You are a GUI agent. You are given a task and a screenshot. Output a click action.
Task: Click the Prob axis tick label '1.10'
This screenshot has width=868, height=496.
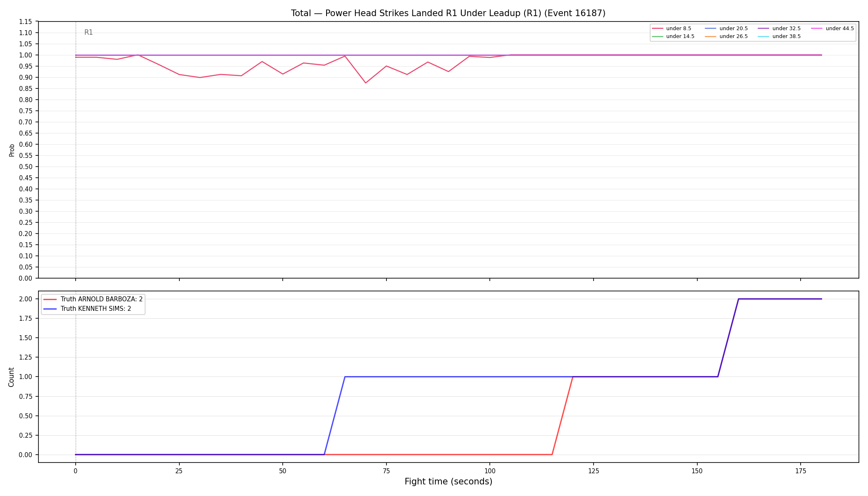(26, 33)
